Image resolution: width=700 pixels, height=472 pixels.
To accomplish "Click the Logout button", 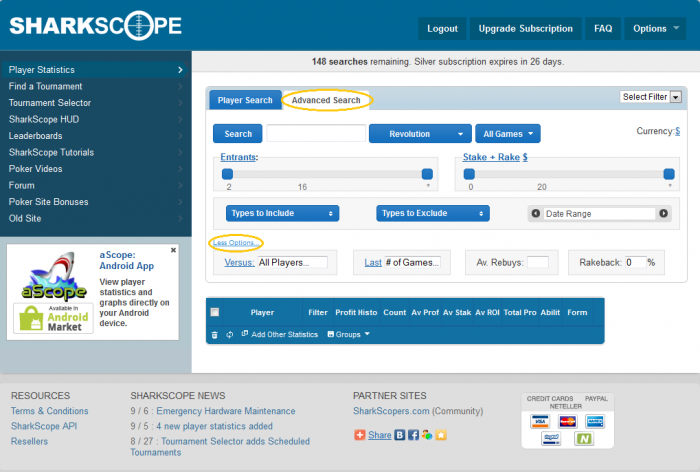I will [x=442, y=29].
